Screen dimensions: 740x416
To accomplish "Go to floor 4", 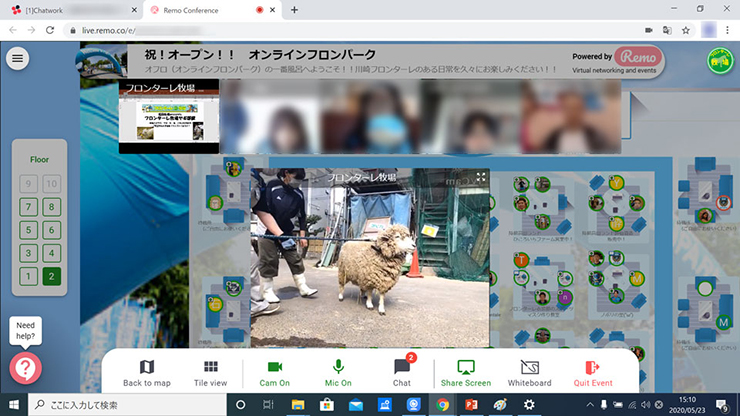I will click(x=51, y=253).
